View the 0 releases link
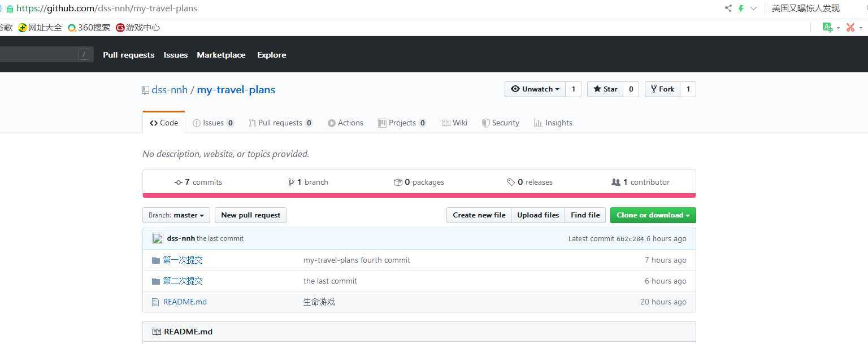The image size is (868, 344). [x=530, y=182]
